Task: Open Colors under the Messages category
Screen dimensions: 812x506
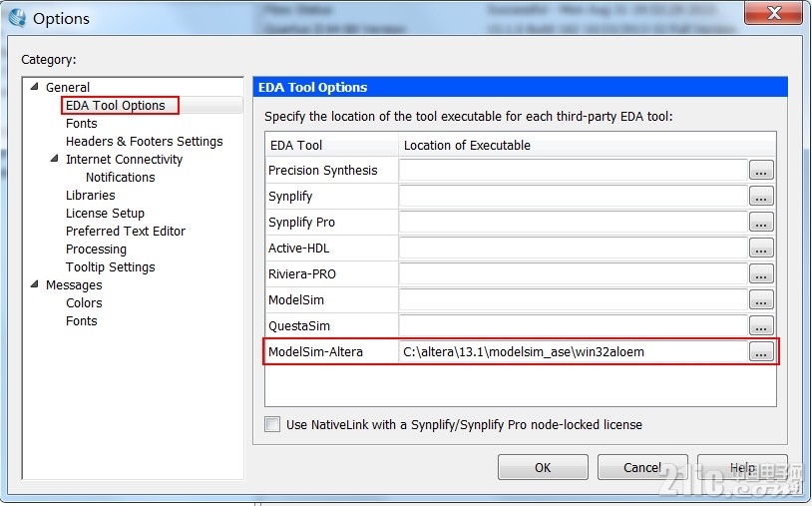Action: [84, 303]
